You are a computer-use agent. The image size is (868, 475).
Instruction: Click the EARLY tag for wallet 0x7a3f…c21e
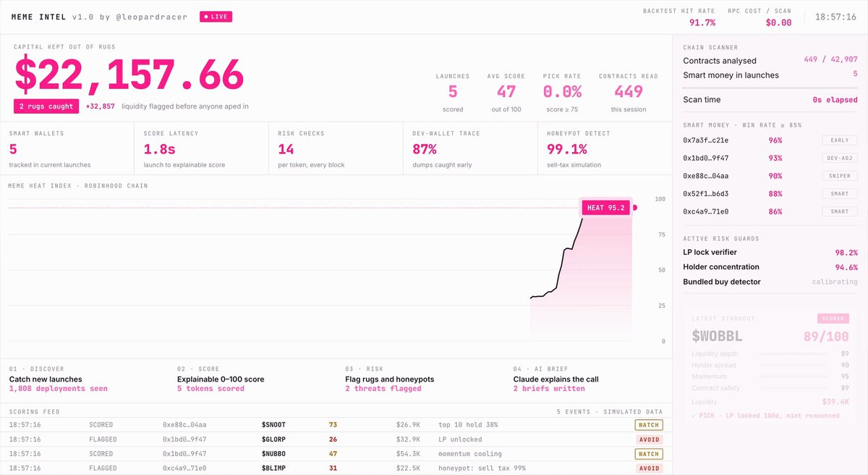coord(840,140)
